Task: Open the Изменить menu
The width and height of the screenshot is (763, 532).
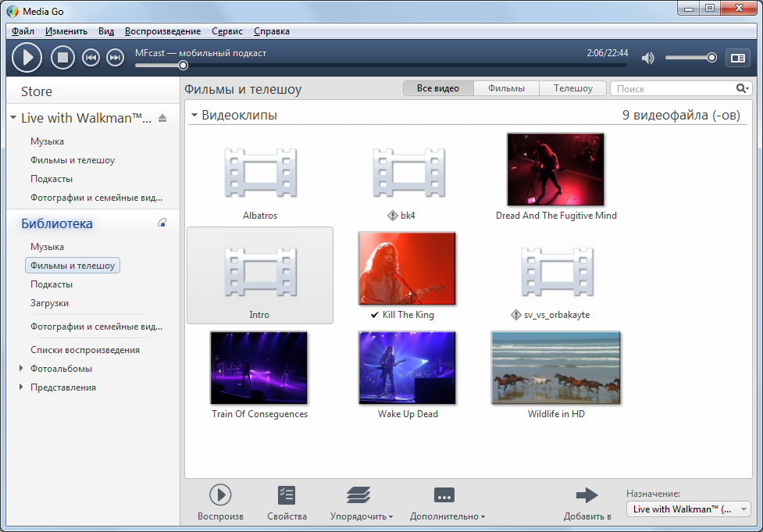Action: tap(66, 31)
